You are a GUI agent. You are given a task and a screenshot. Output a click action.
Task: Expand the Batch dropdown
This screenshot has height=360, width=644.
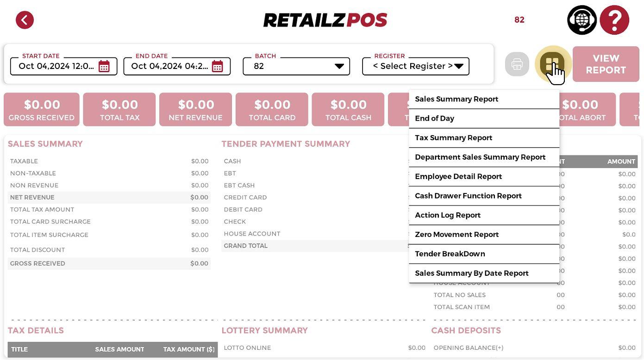click(x=339, y=66)
